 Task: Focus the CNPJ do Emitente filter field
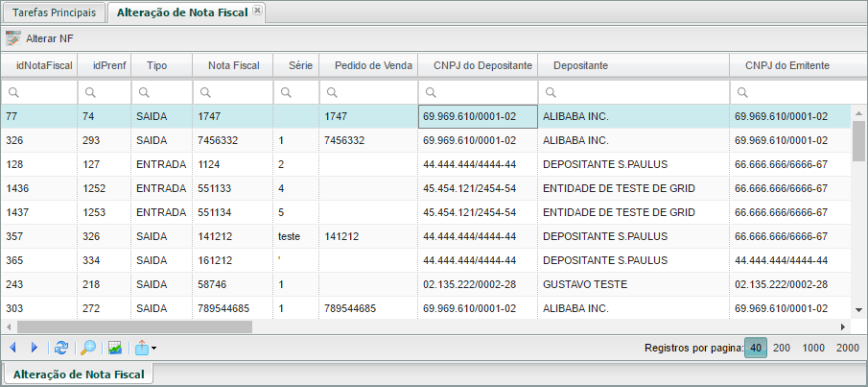click(x=798, y=92)
